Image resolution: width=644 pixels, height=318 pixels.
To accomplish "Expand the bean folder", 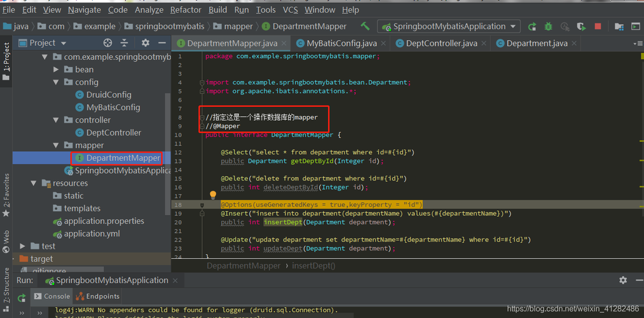I will [57, 69].
